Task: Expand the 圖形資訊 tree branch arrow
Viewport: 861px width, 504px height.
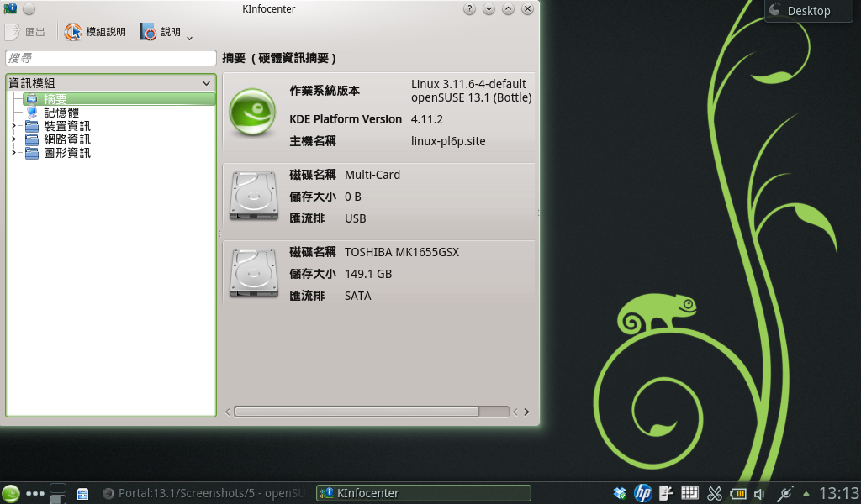Action: tap(13, 153)
